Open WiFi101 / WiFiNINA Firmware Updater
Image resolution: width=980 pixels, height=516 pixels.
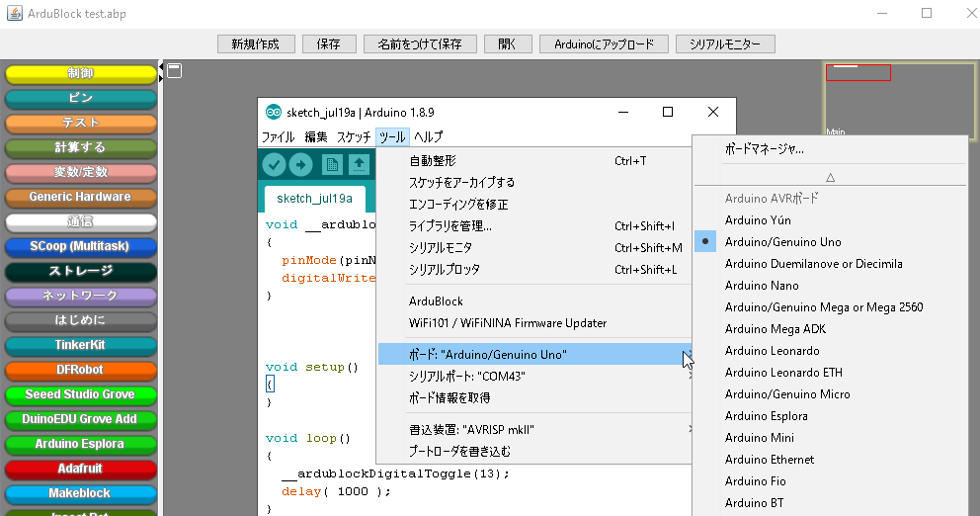[534, 322]
